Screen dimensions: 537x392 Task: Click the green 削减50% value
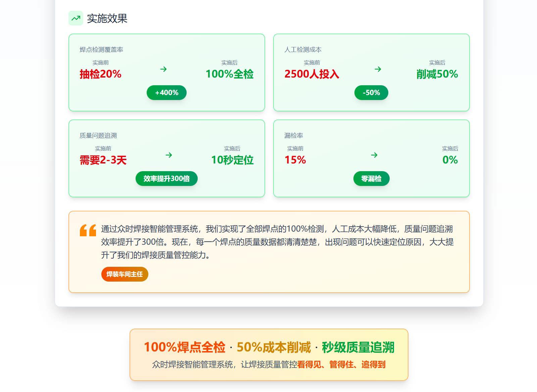[437, 74]
